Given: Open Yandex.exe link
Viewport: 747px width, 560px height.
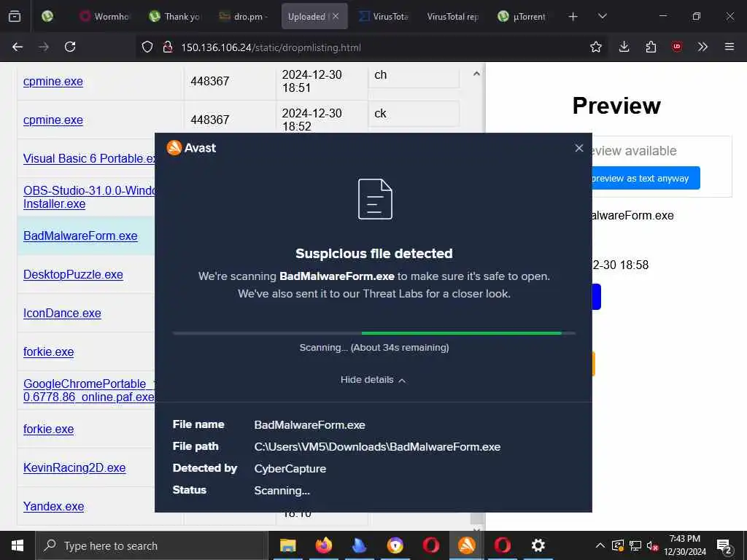Looking at the screenshot, I should pyautogui.click(x=53, y=506).
